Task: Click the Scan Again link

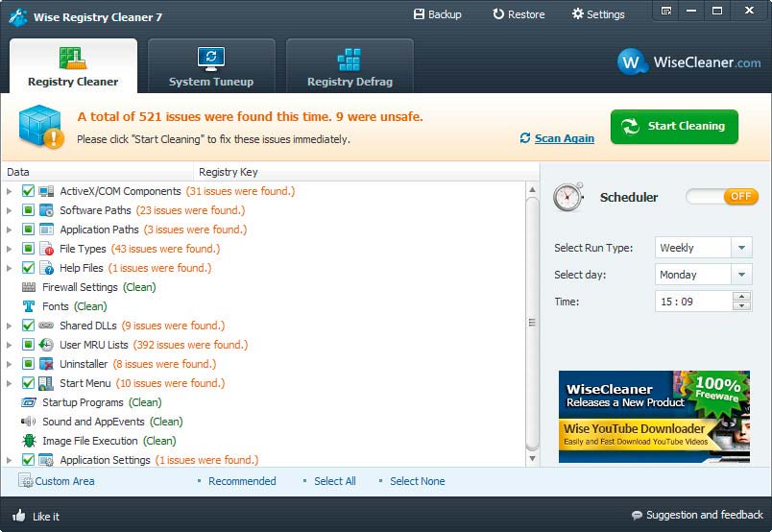Action: tap(565, 138)
